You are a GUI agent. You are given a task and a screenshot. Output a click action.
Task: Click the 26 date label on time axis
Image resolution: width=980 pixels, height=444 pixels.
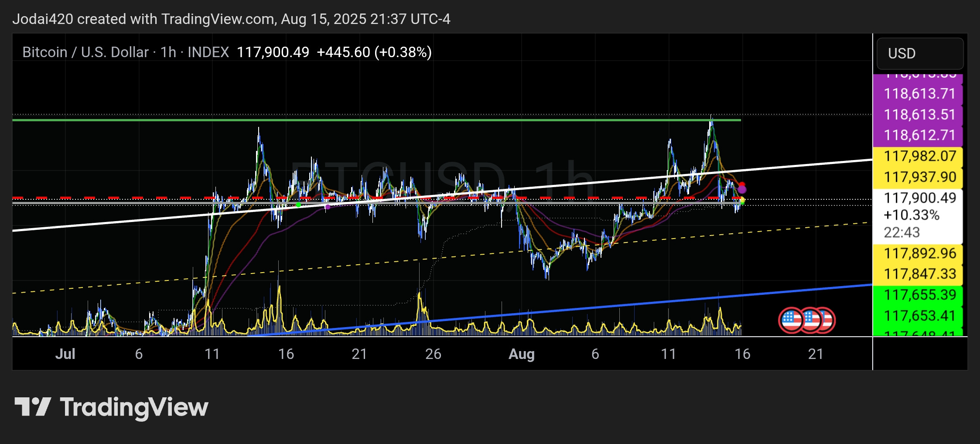(x=433, y=354)
